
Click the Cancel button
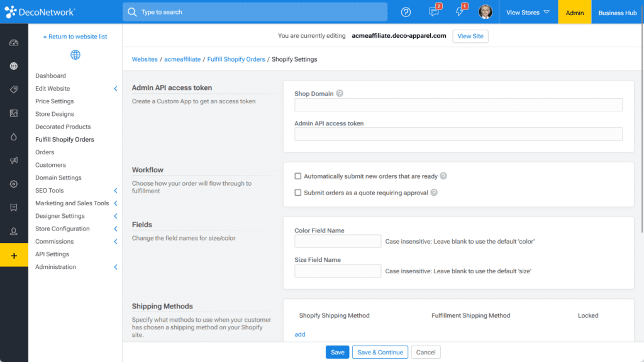point(426,352)
